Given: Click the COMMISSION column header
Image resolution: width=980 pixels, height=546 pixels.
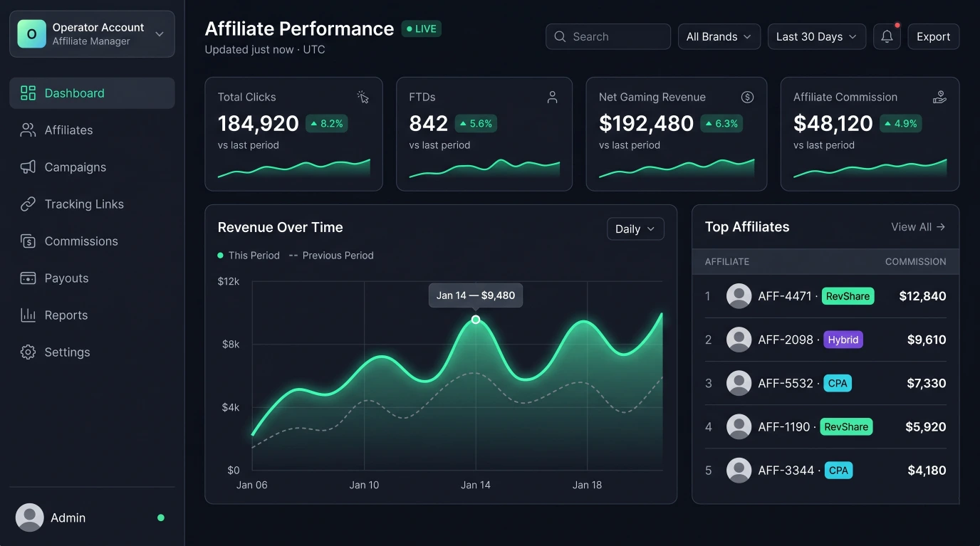Looking at the screenshot, I should pyautogui.click(x=915, y=262).
